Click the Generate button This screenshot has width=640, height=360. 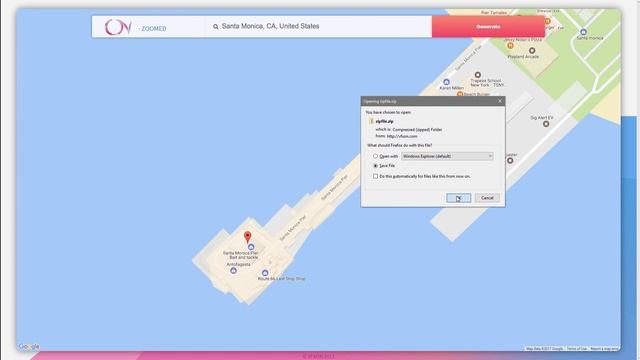point(488,27)
